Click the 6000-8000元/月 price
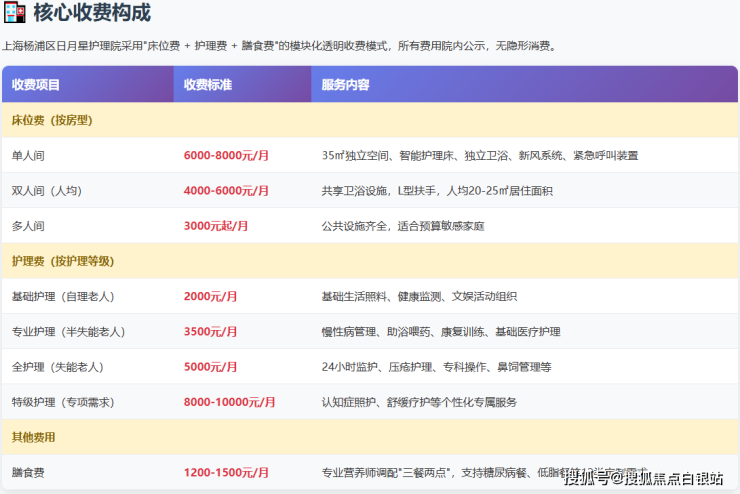 pyautogui.click(x=227, y=156)
